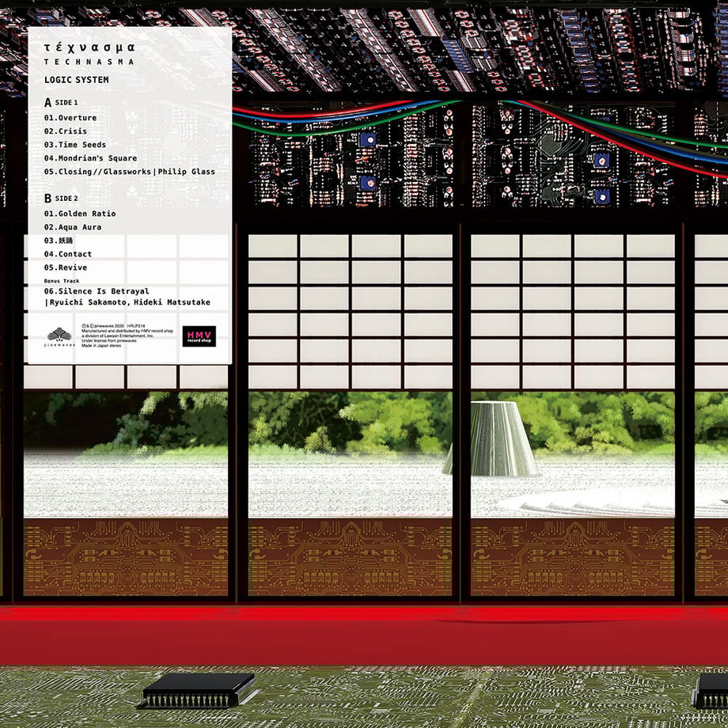Select the LOGIC SYSTEM artist name
The image size is (728, 728).
coord(77,80)
